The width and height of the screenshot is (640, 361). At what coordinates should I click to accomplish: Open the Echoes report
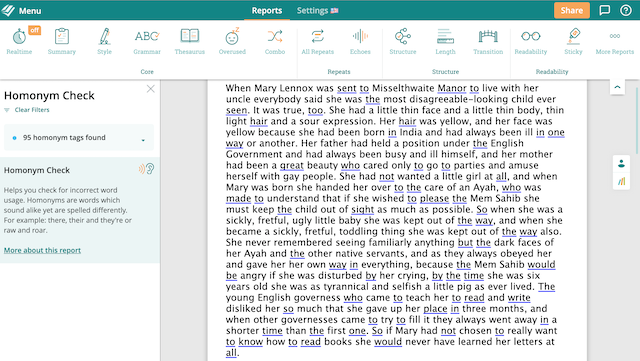[360, 41]
